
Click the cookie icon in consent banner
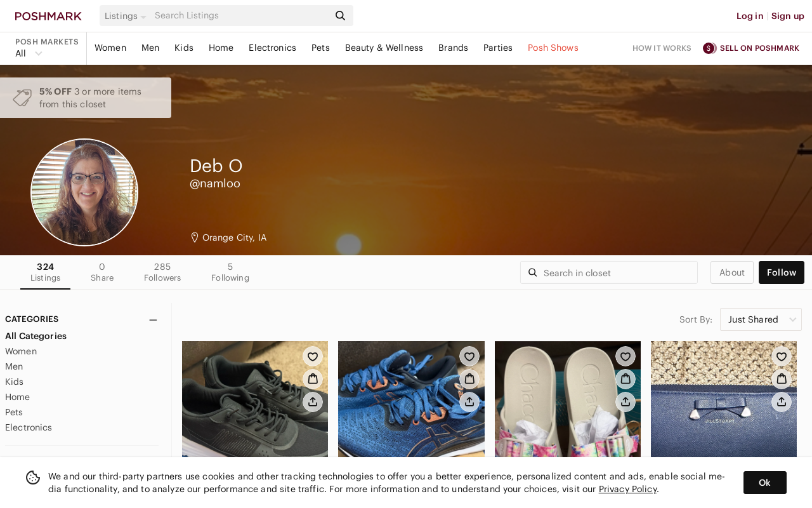tap(33, 478)
